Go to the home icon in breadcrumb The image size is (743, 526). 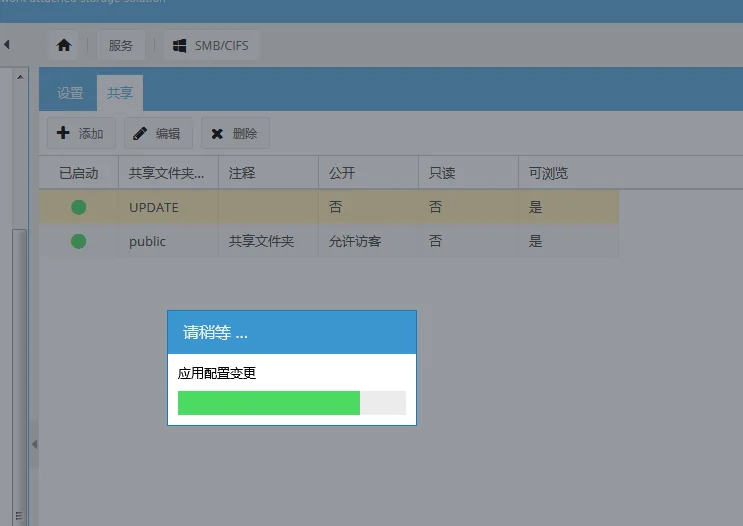pyautogui.click(x=63, y=45)
